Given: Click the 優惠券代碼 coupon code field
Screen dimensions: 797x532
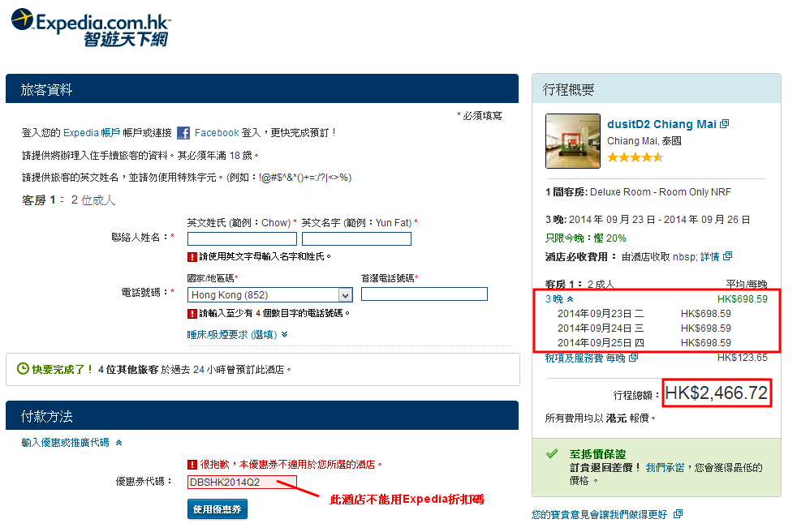Looking at the screenshot, I should pos(242,482).
